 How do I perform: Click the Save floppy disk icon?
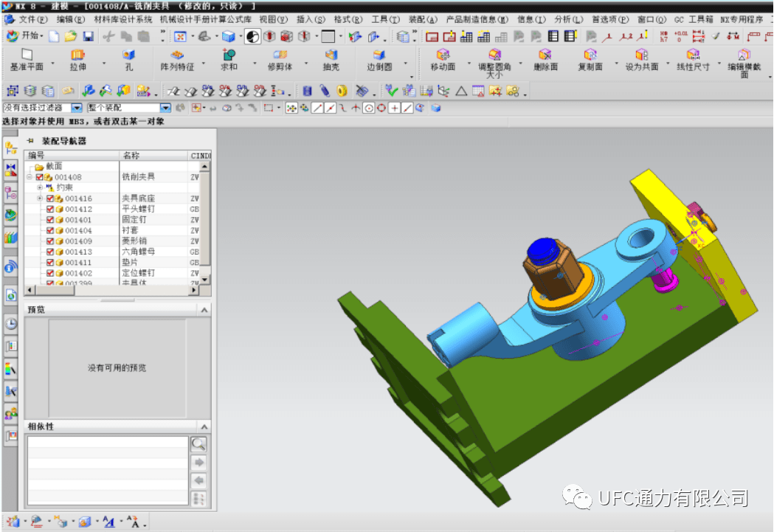coord(88,36)
